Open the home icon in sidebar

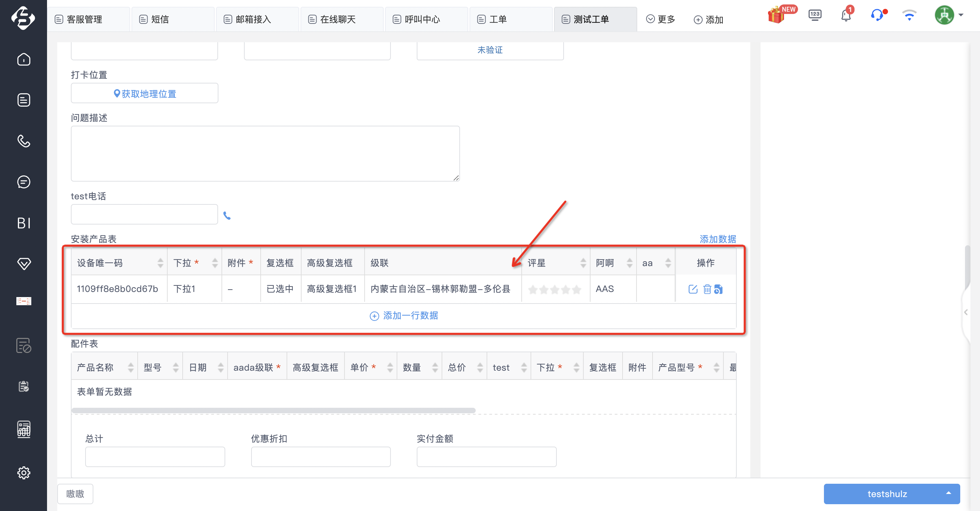click(24, 59)
